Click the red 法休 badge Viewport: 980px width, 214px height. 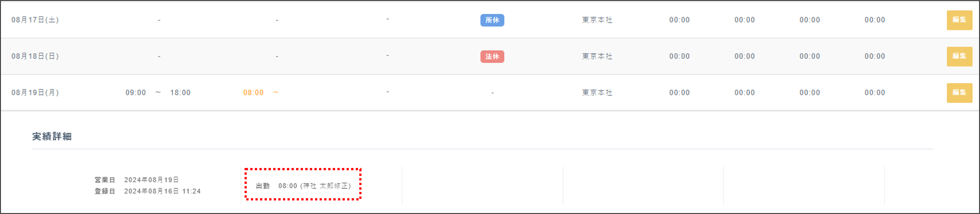[492, 57]
